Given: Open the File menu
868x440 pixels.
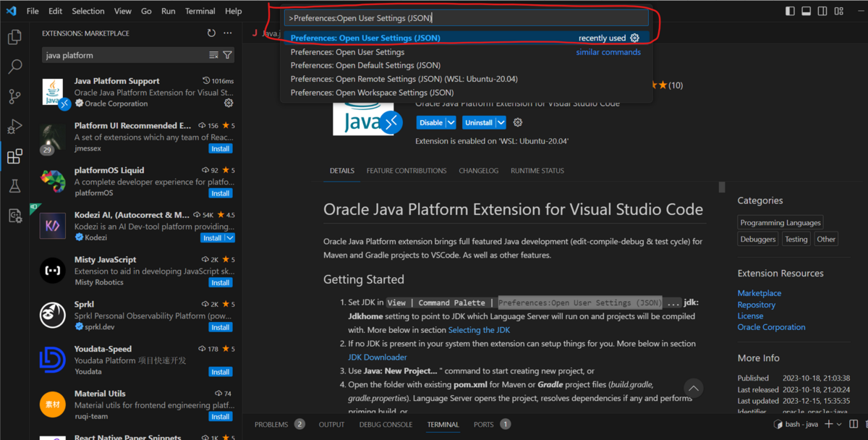Looking at the screenshot, I should [33, 11].
